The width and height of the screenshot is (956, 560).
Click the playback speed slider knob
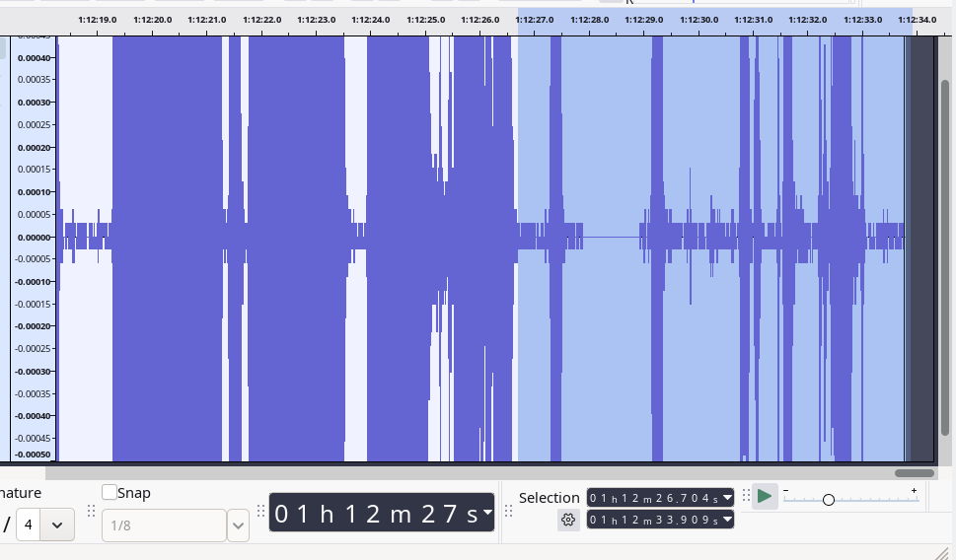(829, 500)
